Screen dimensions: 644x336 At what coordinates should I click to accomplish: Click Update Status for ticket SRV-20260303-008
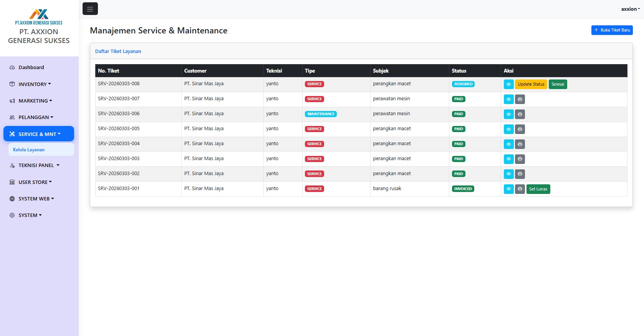point(531,84)
